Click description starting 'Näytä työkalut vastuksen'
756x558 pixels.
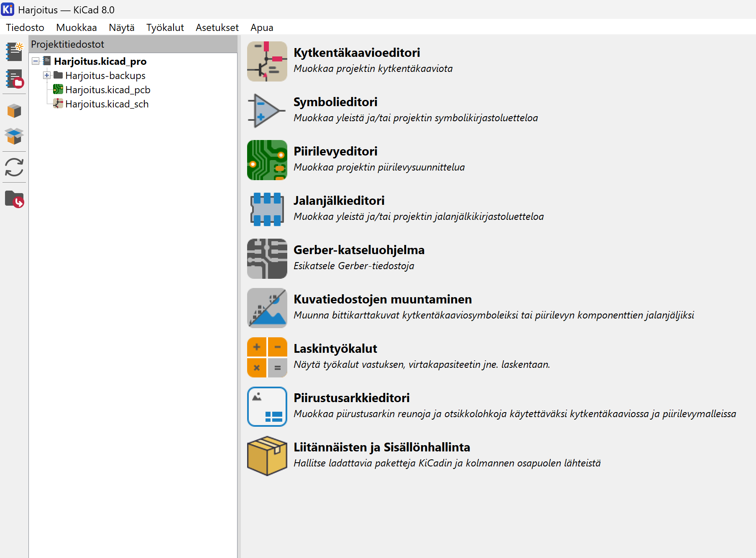click(x=422, y=364)
